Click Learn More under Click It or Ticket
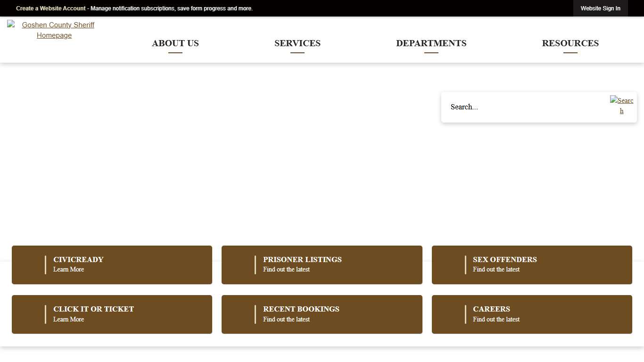The width and height of the screenshot is (644, 362). [68, 320]
